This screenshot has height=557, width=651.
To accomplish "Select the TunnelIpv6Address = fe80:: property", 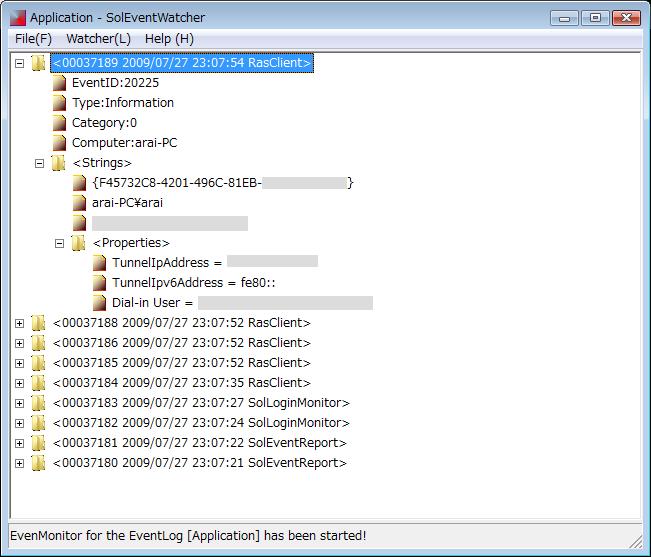I will (x=194, y=283).
